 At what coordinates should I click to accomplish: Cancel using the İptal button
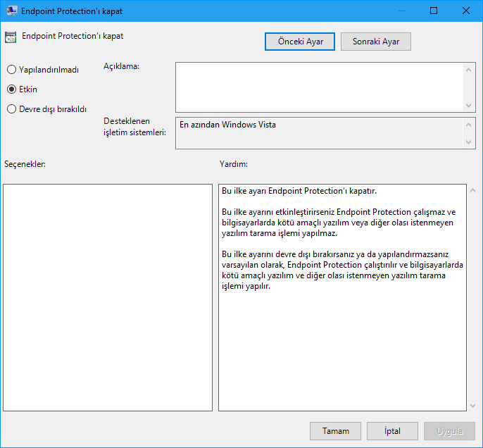(392, 431)
